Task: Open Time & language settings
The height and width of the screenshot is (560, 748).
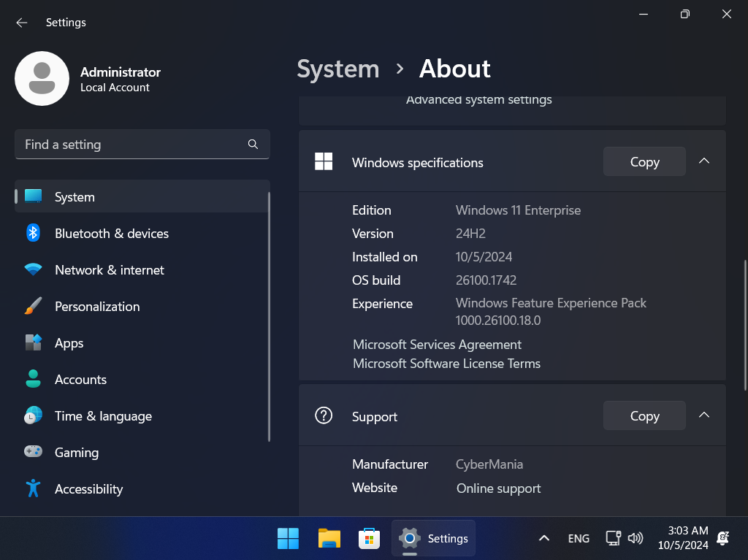Action: [142, 416]
